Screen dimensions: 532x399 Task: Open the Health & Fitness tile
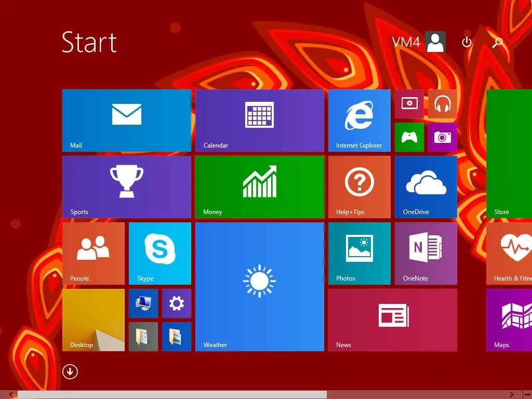509,254
